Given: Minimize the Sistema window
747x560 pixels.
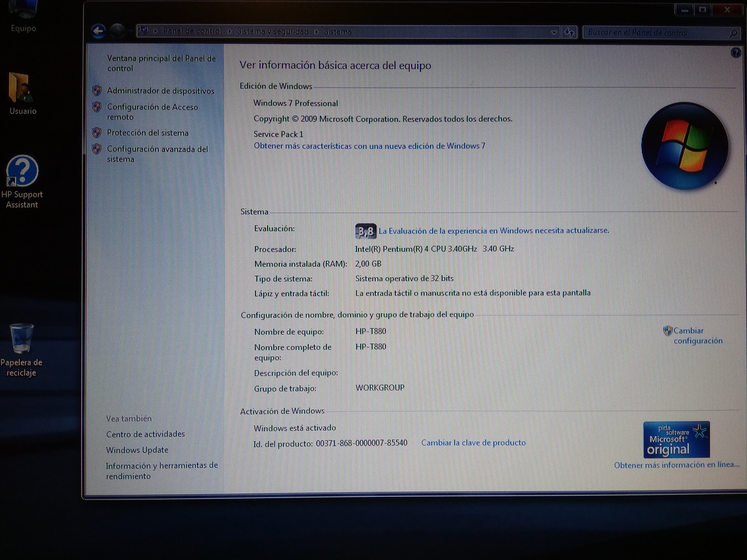Looking at the screenshot, I should pos(685,10).
